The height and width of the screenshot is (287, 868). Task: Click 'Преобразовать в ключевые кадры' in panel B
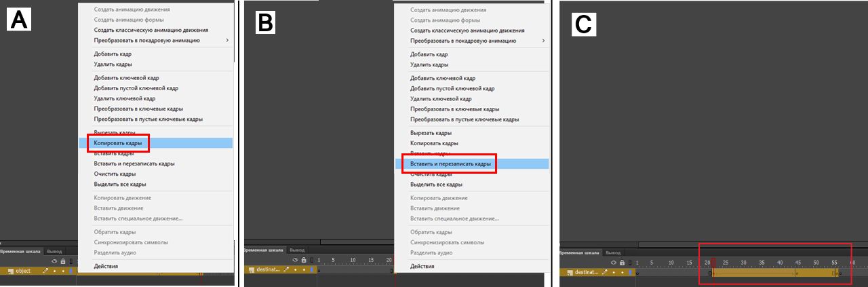click(455, 109)
